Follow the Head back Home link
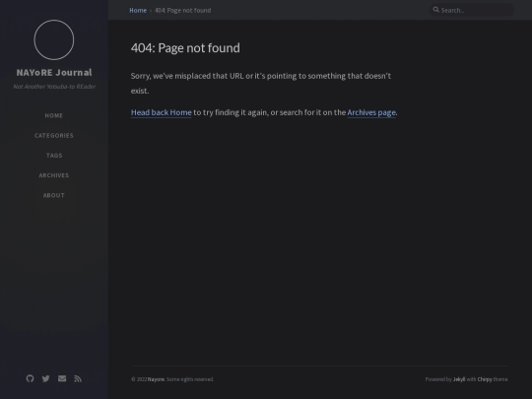This screenshot has width=532, height=399. (x=162, y=112)
